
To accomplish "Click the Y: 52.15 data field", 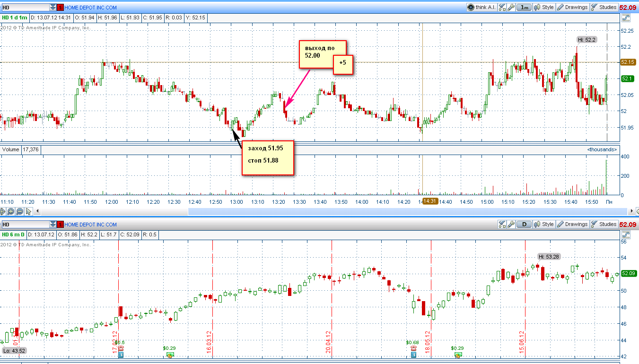I will pos(195,17).
